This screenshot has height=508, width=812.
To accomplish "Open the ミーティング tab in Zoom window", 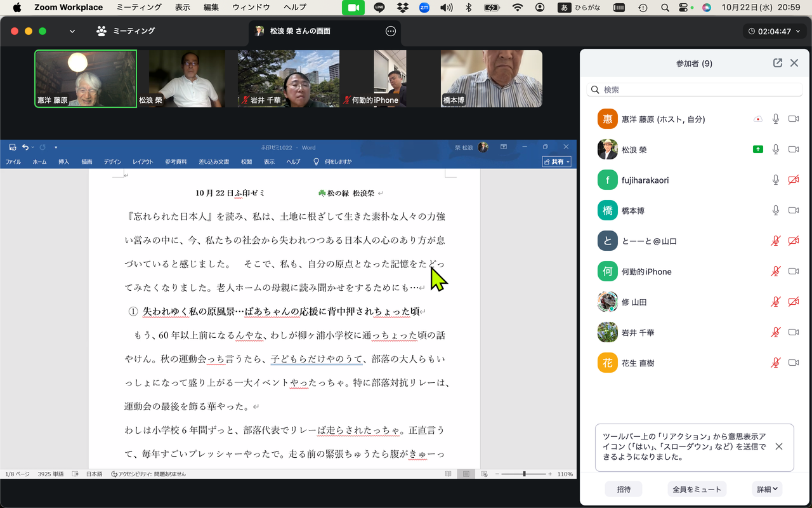I will [x=126, y=31].
